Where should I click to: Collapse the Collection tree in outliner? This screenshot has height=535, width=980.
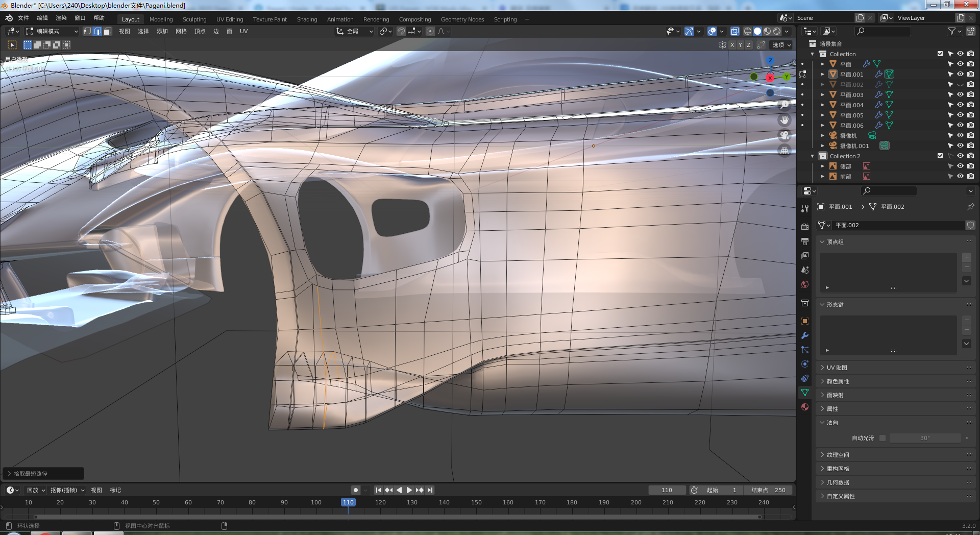(813, 54)
